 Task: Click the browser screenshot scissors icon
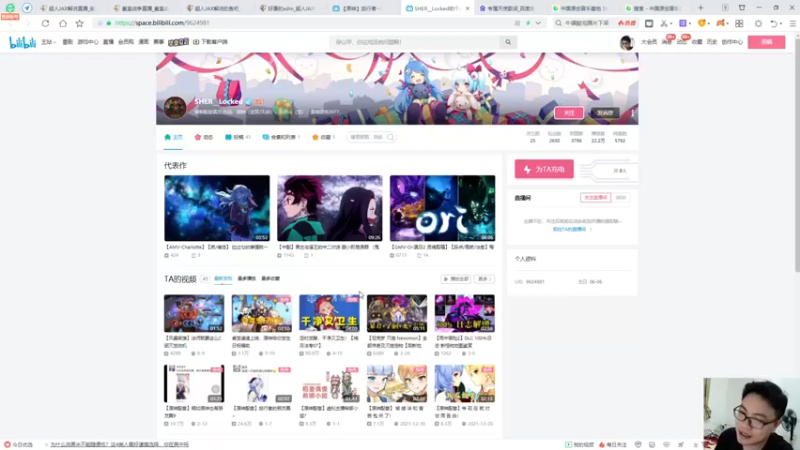[663, 23]
